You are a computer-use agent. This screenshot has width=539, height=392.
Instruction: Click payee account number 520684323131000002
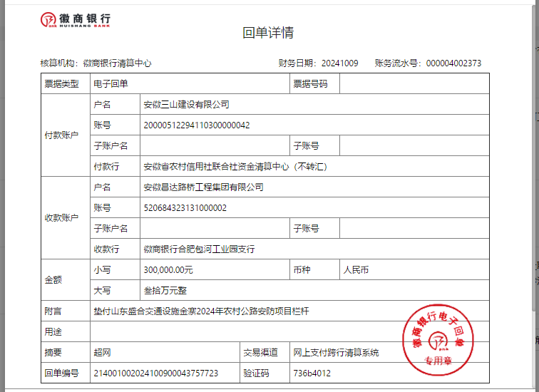[x=185, y=208]
